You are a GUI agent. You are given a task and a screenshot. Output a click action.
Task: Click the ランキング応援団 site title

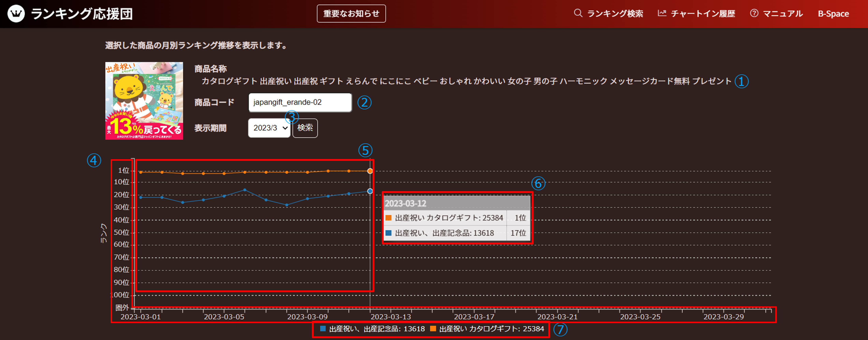tap(82, 14)
